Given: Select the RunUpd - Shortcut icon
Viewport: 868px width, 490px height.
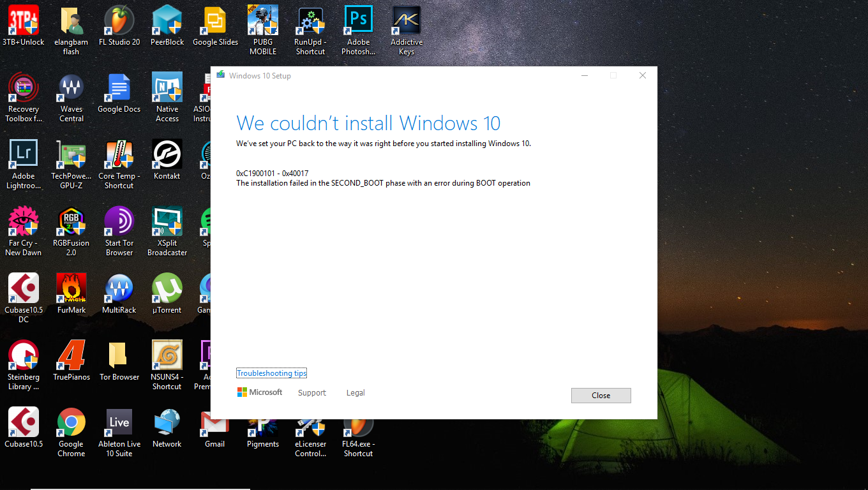Looking at the screenshot, I should [x=311, y=31].
